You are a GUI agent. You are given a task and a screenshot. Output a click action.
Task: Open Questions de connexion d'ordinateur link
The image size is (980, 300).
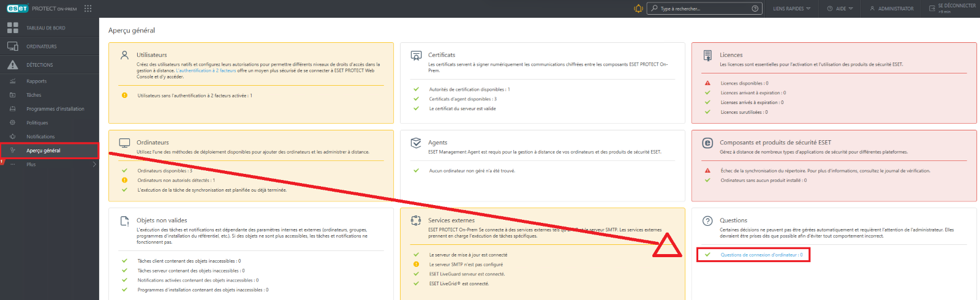[x=761, y=255]
